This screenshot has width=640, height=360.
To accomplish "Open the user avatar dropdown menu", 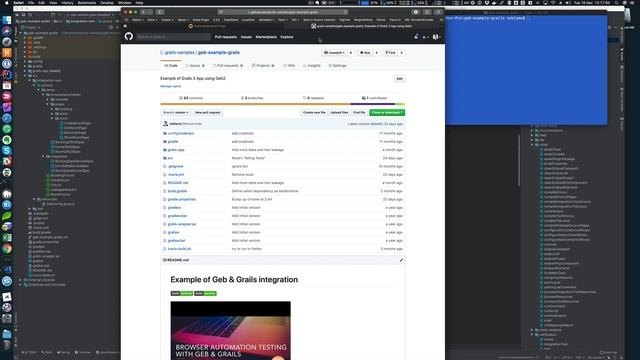I will click(x=436, y=37).
